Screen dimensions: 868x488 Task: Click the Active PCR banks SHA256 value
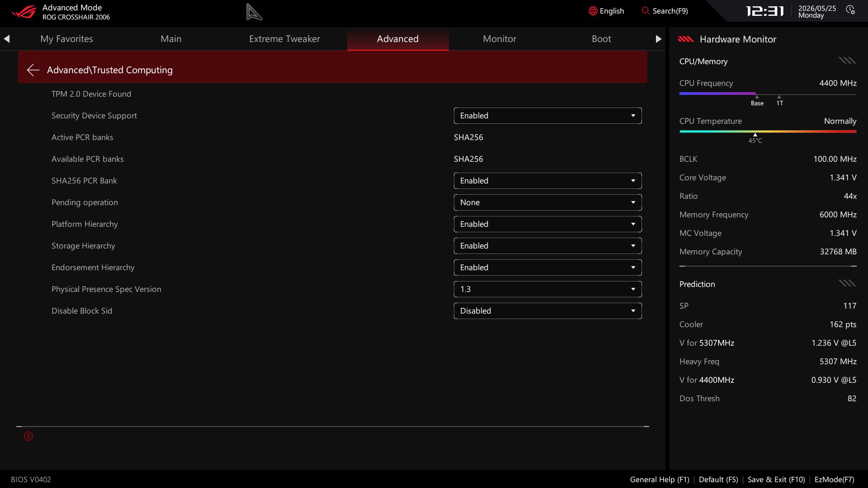tap(468, 137)
